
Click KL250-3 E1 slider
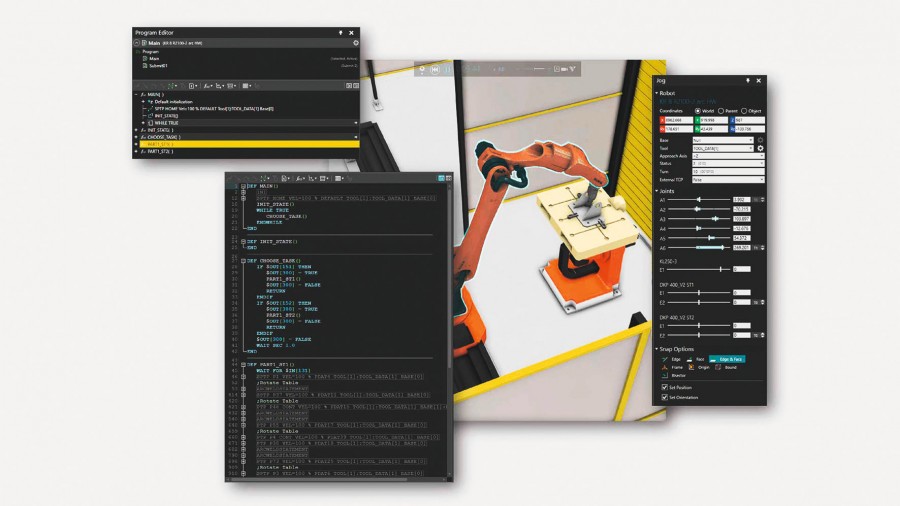point(699,269)
